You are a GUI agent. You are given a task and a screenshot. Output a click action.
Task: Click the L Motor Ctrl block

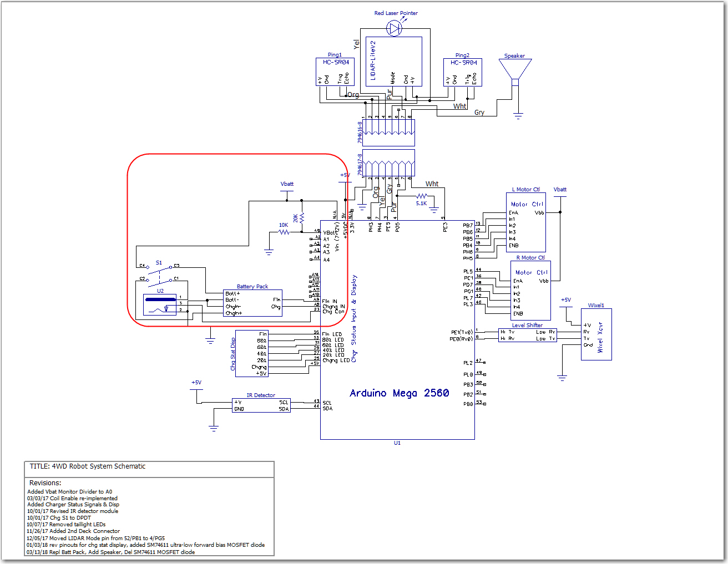pyautogui.click(x=526, y=222)
